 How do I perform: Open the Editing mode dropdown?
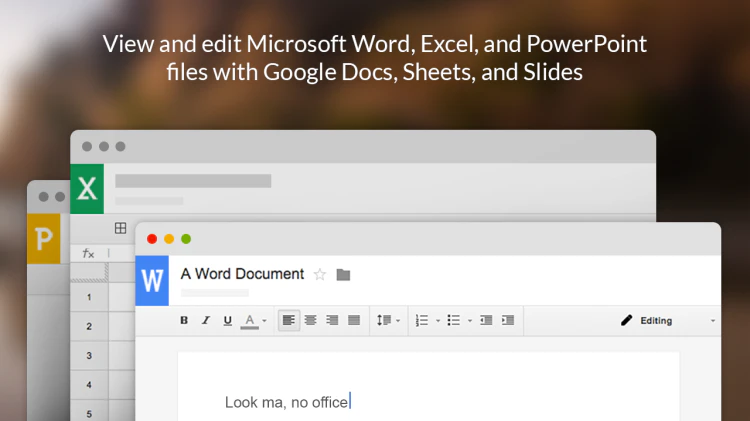pos(668,321)
